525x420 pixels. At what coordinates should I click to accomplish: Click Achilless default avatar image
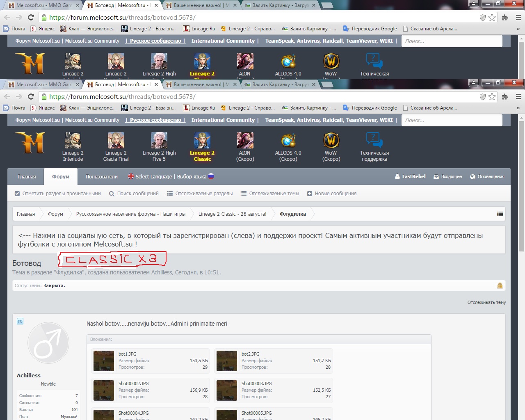[x=48, y=343]
